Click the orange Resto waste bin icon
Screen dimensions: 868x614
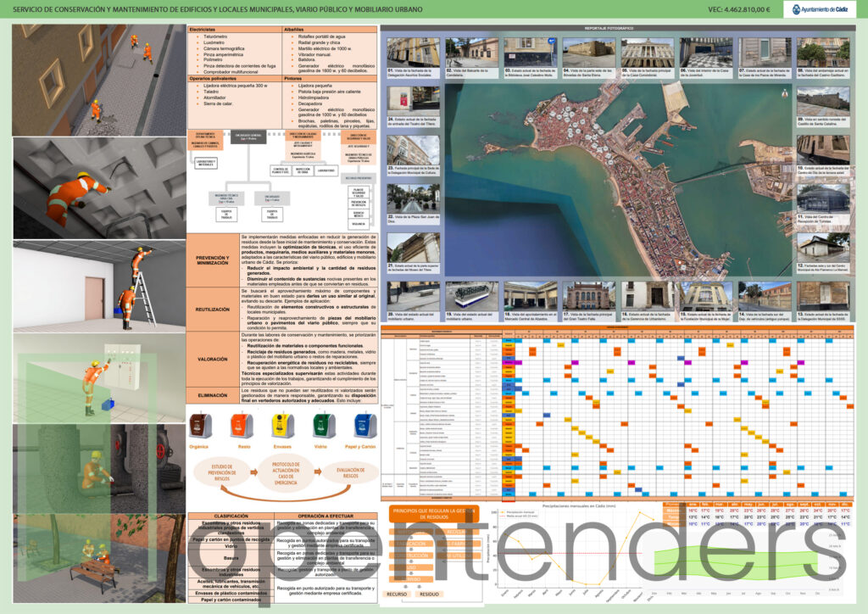(x=242, y=426)
